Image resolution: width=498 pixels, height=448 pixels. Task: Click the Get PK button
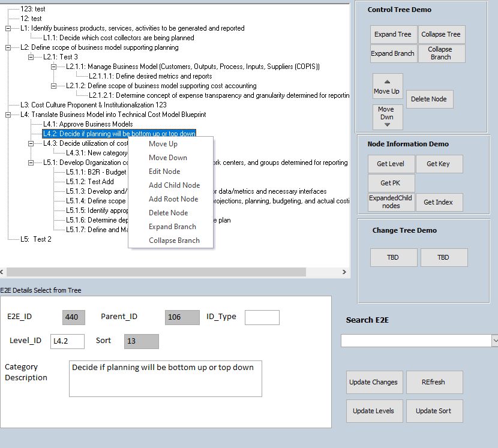pos(391,183)
